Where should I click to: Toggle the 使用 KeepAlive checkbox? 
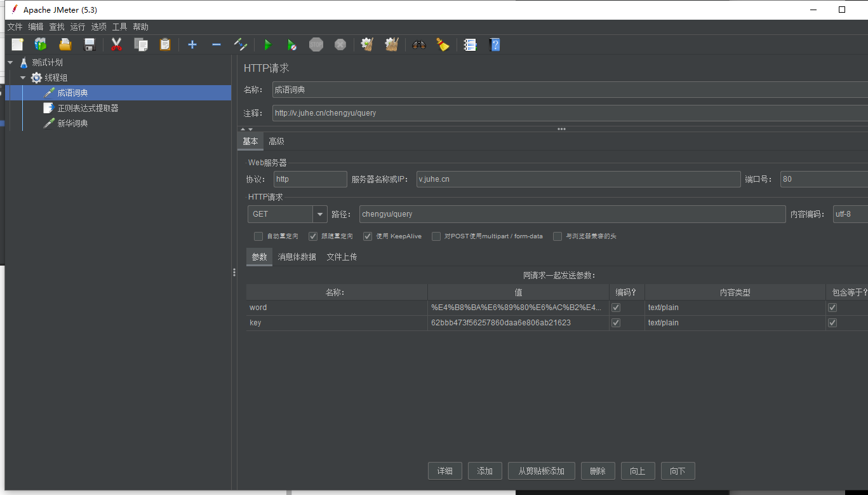(368, 236)
